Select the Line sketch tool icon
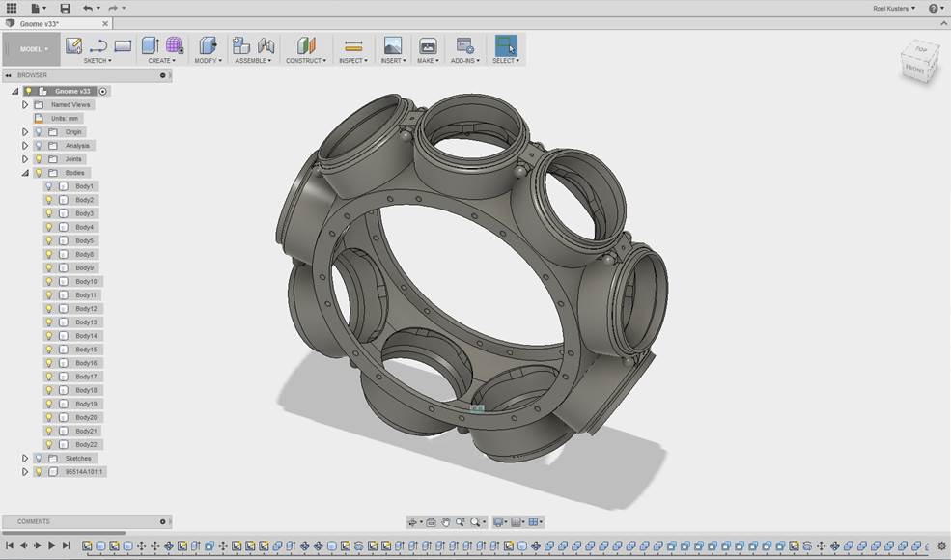The height and width of the screenshot is (560, 951). click(x=98, y=45)
